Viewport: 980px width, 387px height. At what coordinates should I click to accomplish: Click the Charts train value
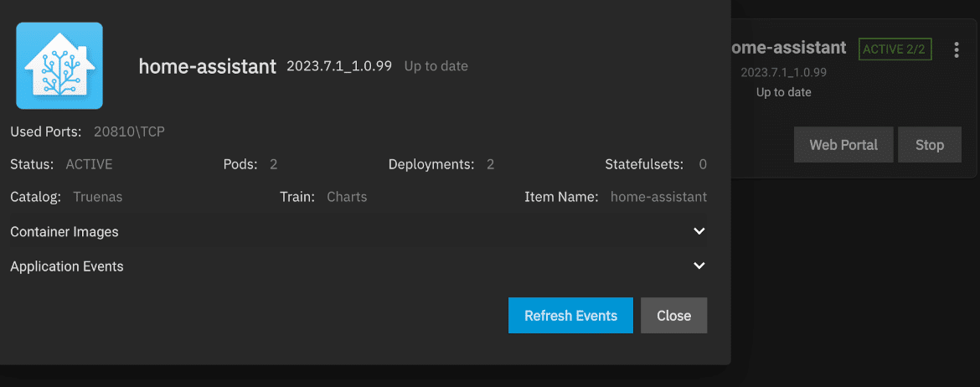[347, 197]
